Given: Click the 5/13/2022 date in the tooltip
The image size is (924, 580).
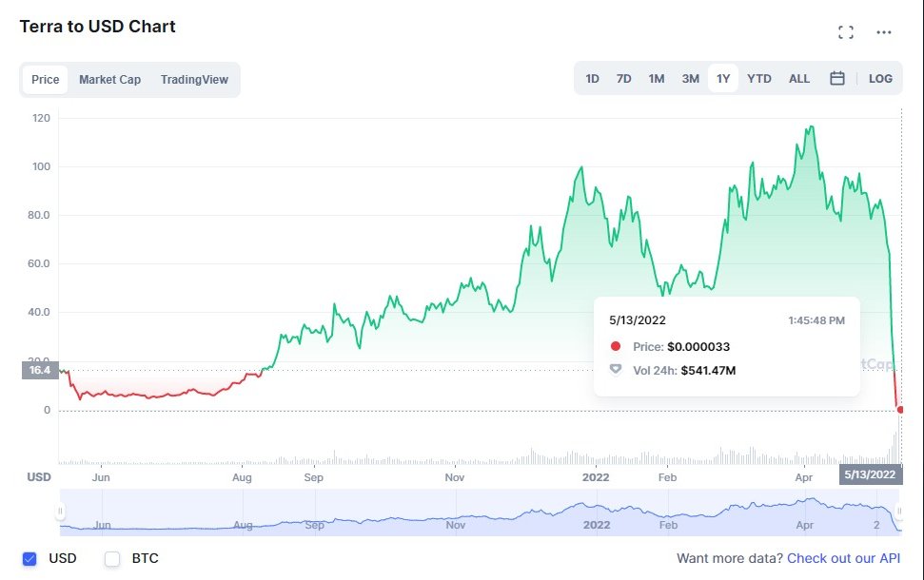Looking at the screenshot, I should [638, 320].
